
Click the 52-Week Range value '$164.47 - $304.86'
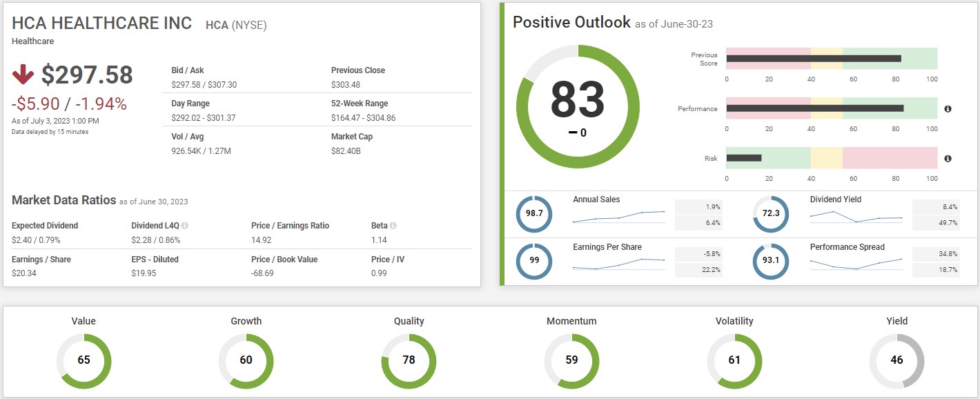pos(364,117)
